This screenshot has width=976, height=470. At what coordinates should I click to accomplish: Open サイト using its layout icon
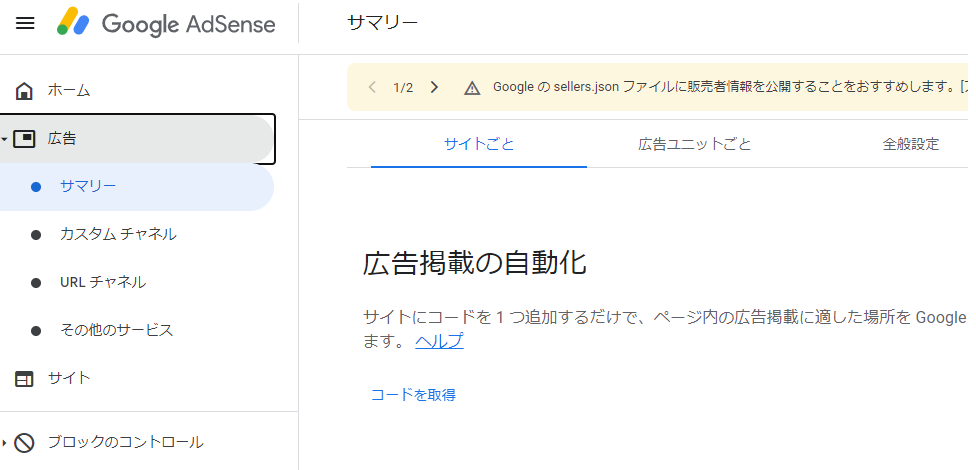pyautogui.click(x=25, y=378)
